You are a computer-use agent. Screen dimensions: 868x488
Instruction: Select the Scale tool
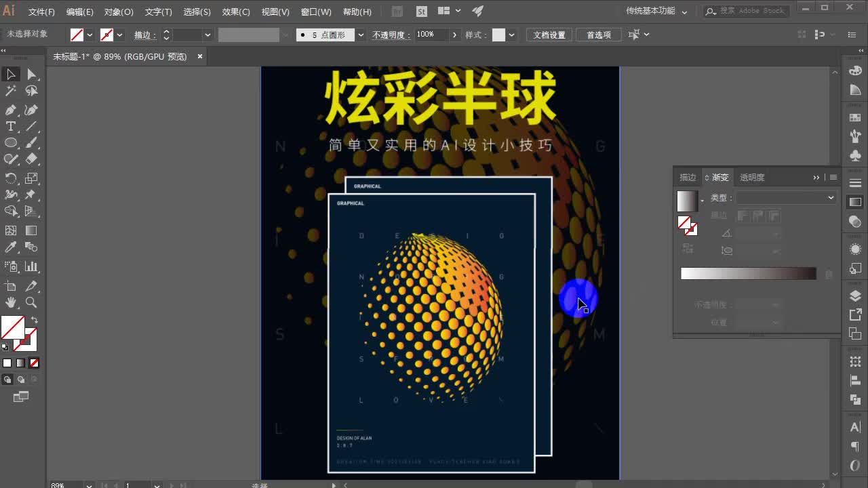pos(31,178)
